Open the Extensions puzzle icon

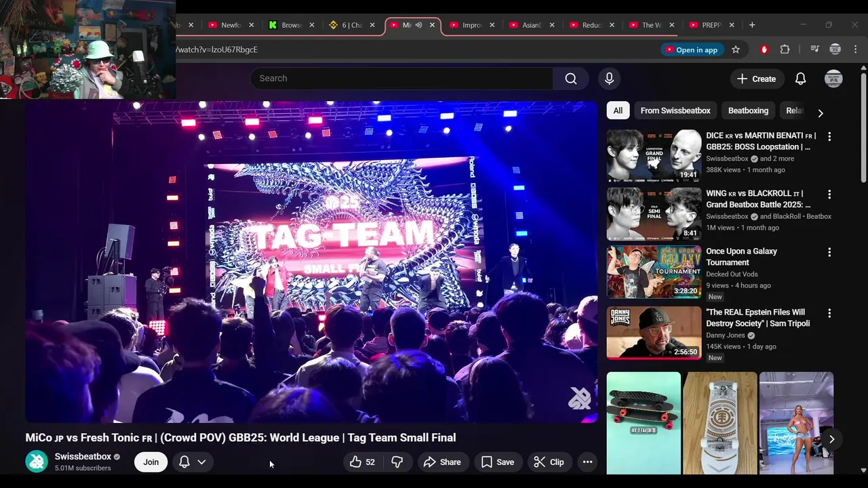[785, 49]
